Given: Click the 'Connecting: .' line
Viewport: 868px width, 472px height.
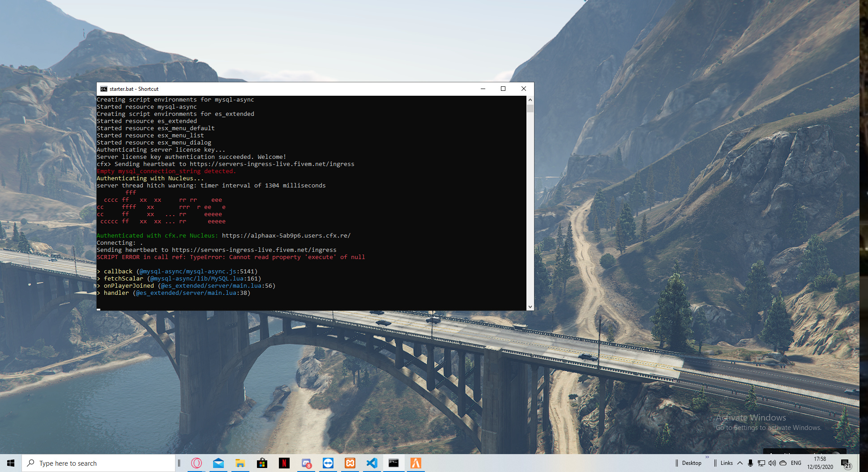Looking at the screenshot, I should tap(120, 243).
